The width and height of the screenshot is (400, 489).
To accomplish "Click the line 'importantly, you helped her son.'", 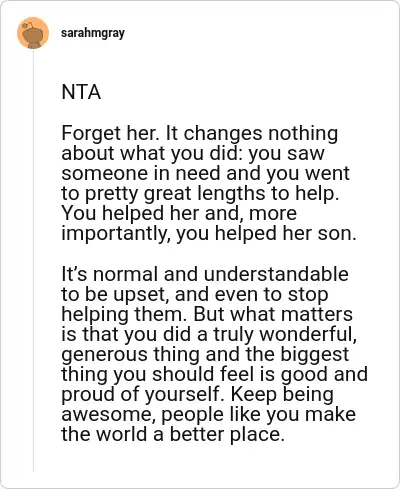I will coord(209,233).
